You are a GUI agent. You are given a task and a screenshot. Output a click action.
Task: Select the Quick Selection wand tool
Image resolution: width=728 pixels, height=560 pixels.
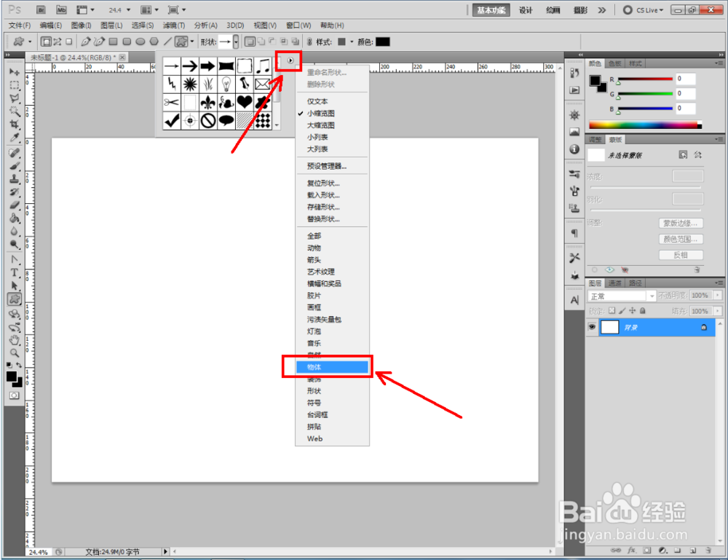pos(15,111)
